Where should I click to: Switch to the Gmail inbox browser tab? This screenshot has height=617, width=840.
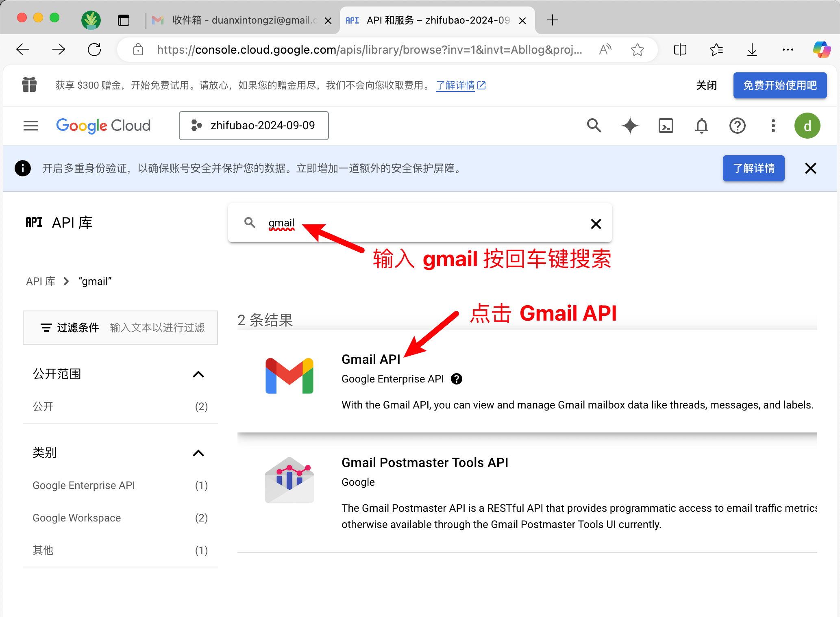[240, 20]
